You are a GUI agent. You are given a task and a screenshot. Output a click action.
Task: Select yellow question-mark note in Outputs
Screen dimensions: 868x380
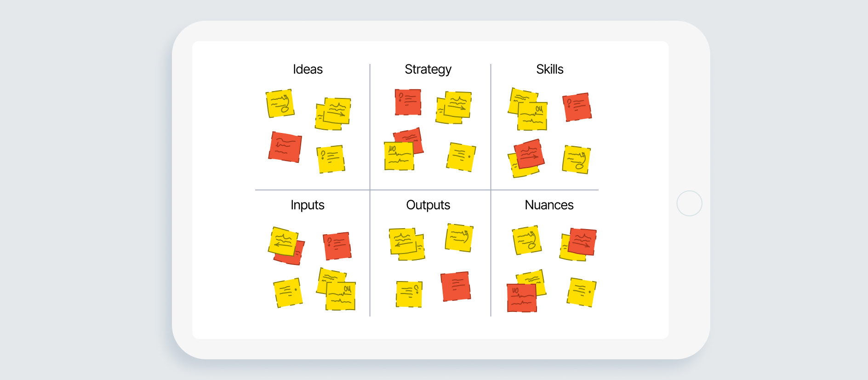tap(409, 294)
